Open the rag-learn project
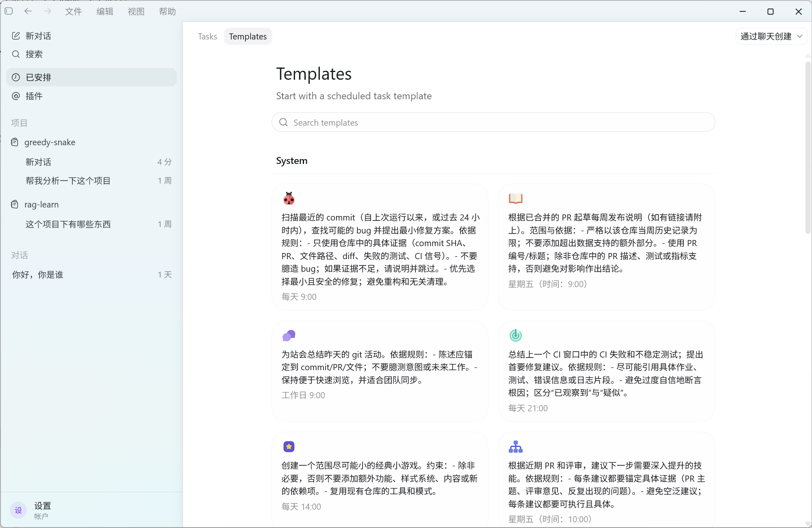 coord(91,204)
